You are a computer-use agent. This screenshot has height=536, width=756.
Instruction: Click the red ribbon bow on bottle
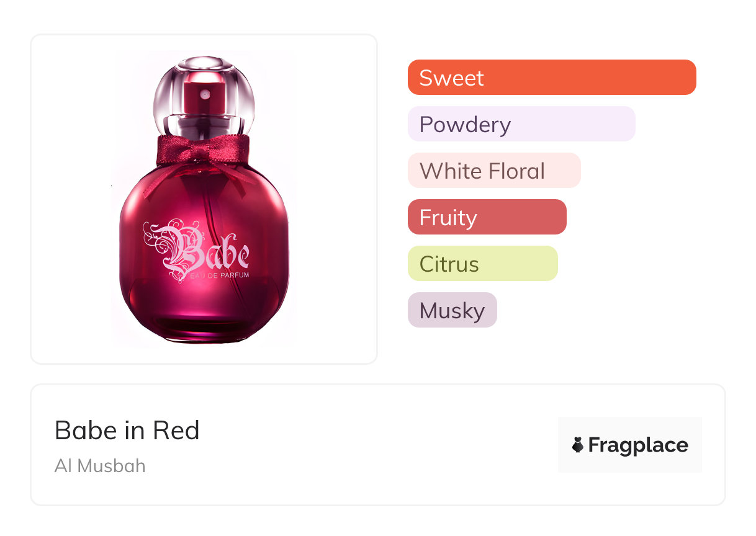coord(202,151)
